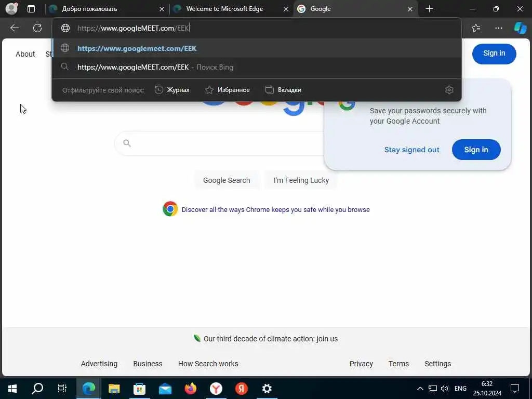Launch Firefox from the taskbar
The height and width of the screenshot is (399, 532).
190,389
